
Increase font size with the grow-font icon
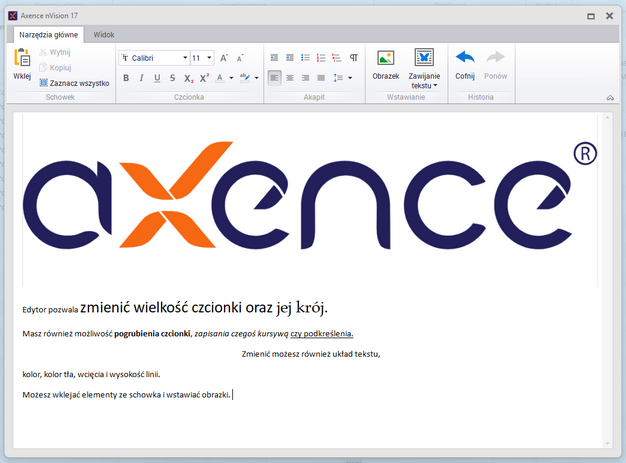(x=224, y=58)
